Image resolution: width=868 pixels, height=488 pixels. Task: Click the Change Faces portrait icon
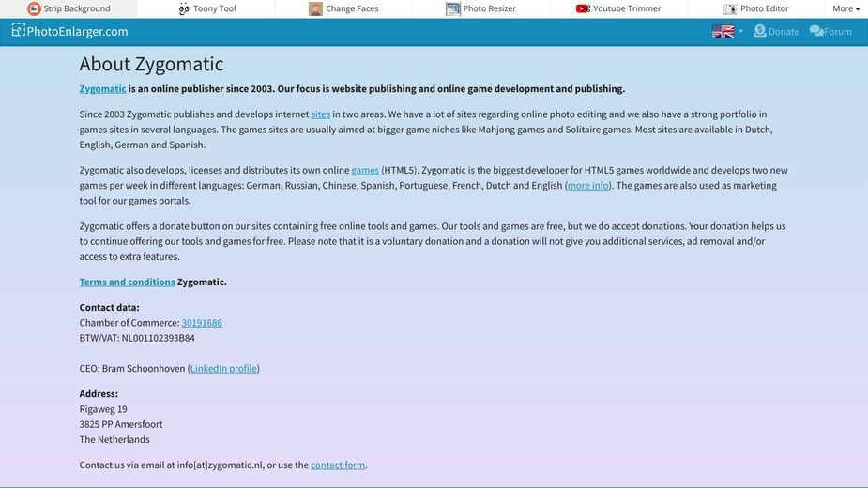pyautogui.click(x=315, y=8)
